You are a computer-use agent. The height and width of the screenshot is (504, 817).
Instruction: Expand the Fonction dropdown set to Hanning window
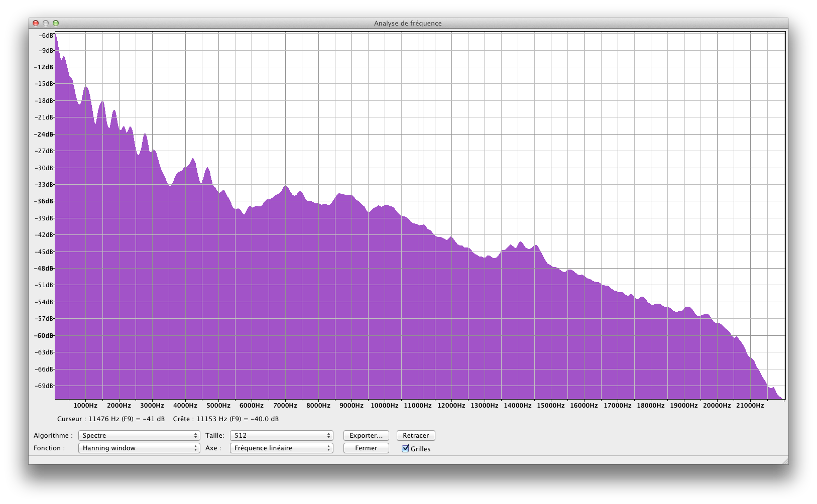coord(139,448)
